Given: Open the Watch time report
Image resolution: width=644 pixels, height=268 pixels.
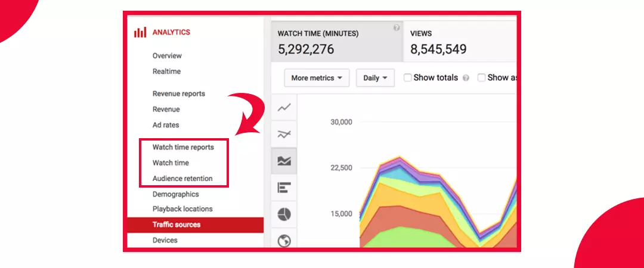Looking at the screenshot, I should point(171,163).
